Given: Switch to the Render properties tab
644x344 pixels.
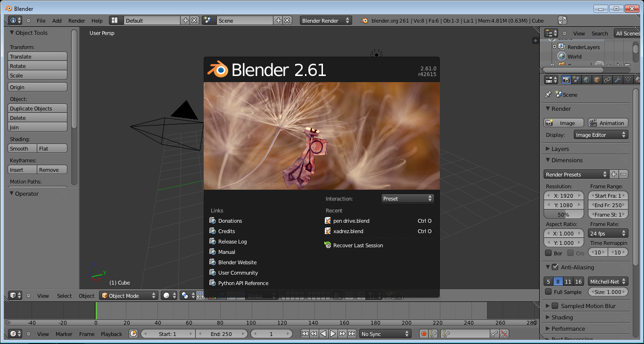Looking at the screenshot, I should coord(566,79).
